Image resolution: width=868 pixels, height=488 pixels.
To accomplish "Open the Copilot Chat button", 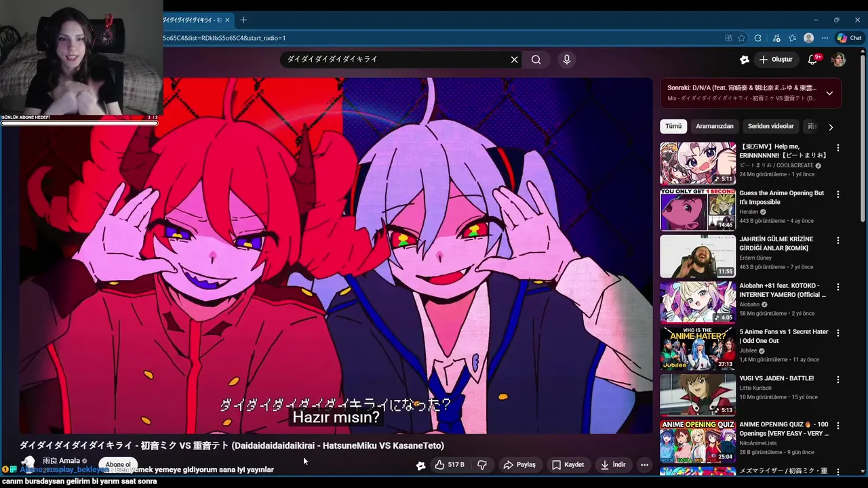I will coord(849,38).
